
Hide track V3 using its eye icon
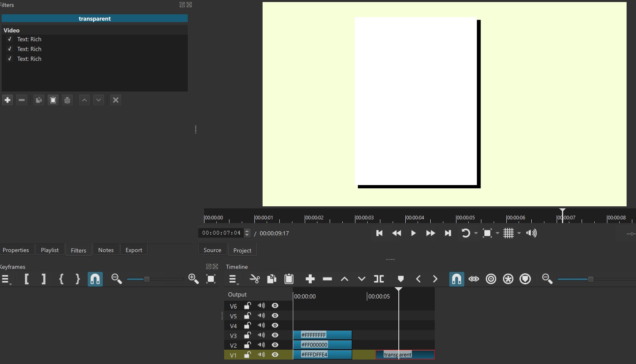click(x=275, y=335)
